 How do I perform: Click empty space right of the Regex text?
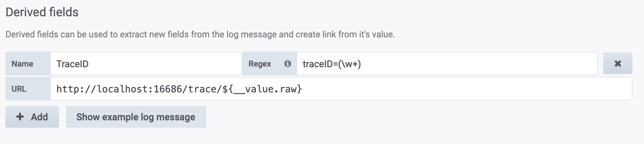tap(475, 64)
